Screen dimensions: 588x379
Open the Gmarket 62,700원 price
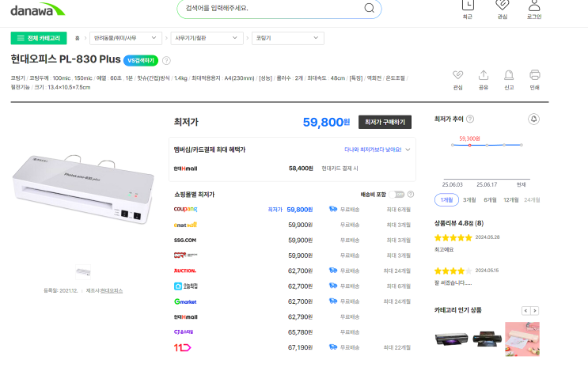300,301
